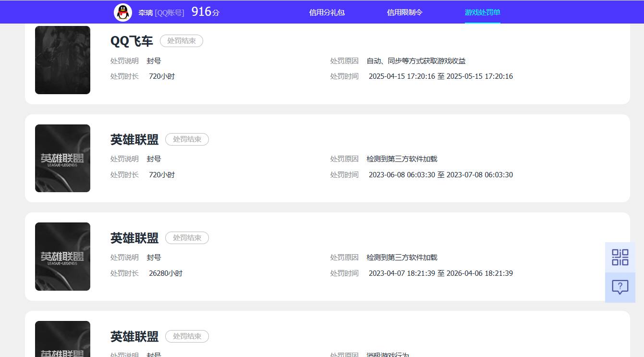644x357 pixels.
Task: Click the 26280小时 duration value
Action: tap(166, 273)
